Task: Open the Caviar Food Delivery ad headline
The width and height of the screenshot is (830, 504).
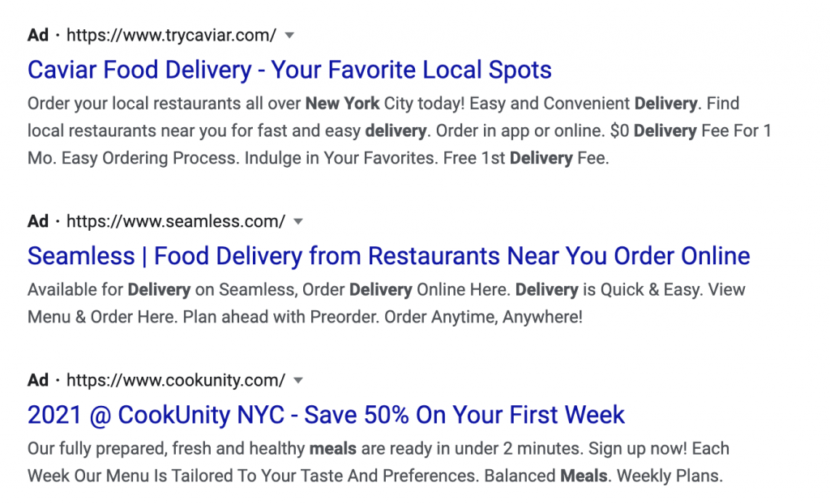Action: coord(289,70)
